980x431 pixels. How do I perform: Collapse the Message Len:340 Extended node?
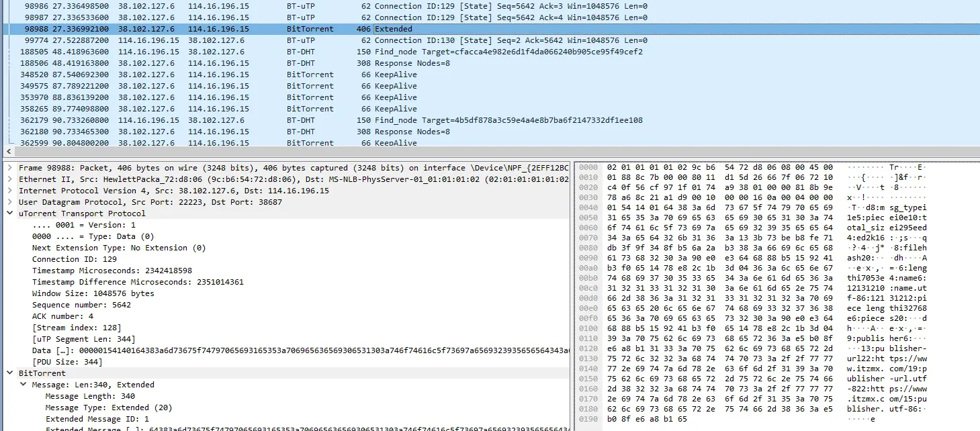pyautogui.click(x=24, y=385)
